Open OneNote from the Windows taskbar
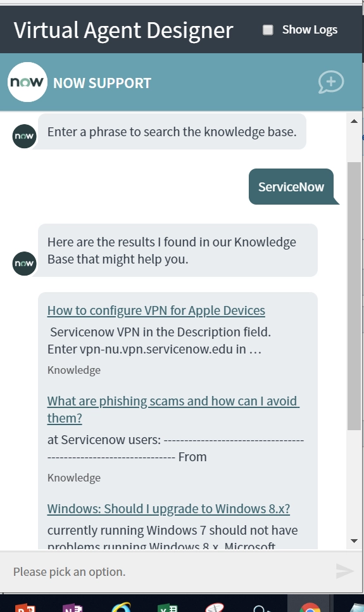 tap(73, 608)
